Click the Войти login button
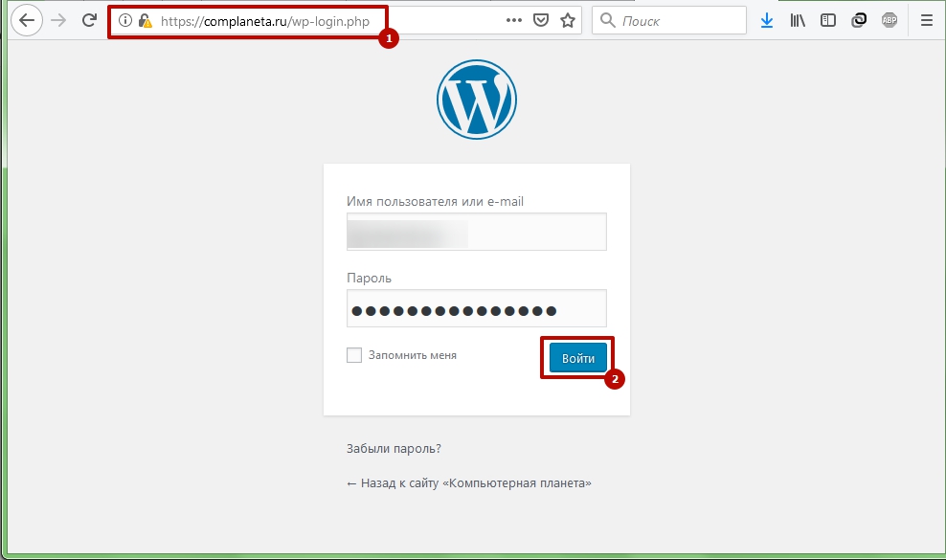Screen dimensions: 946x560 tap(578, 358)
